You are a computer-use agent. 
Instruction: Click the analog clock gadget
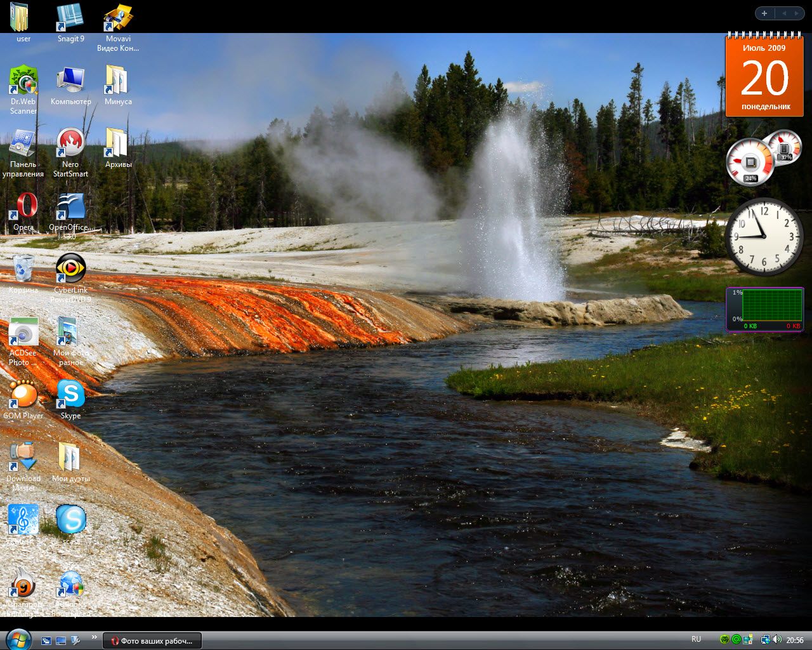tap(764, 236)
